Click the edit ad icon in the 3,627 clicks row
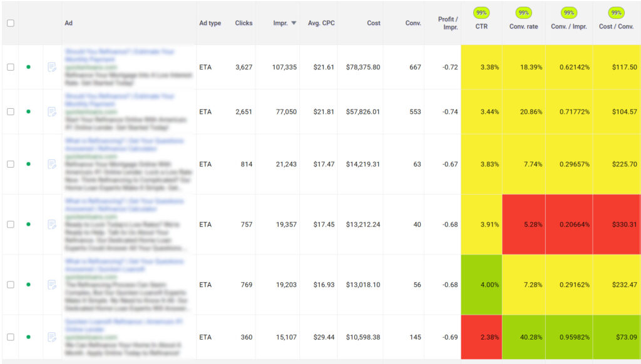This screenshot has width=641, height=364. click(x=52, y=67)
